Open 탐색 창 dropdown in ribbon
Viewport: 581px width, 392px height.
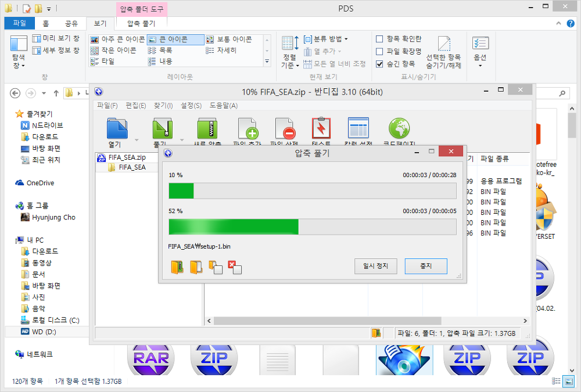pos(19,52)
